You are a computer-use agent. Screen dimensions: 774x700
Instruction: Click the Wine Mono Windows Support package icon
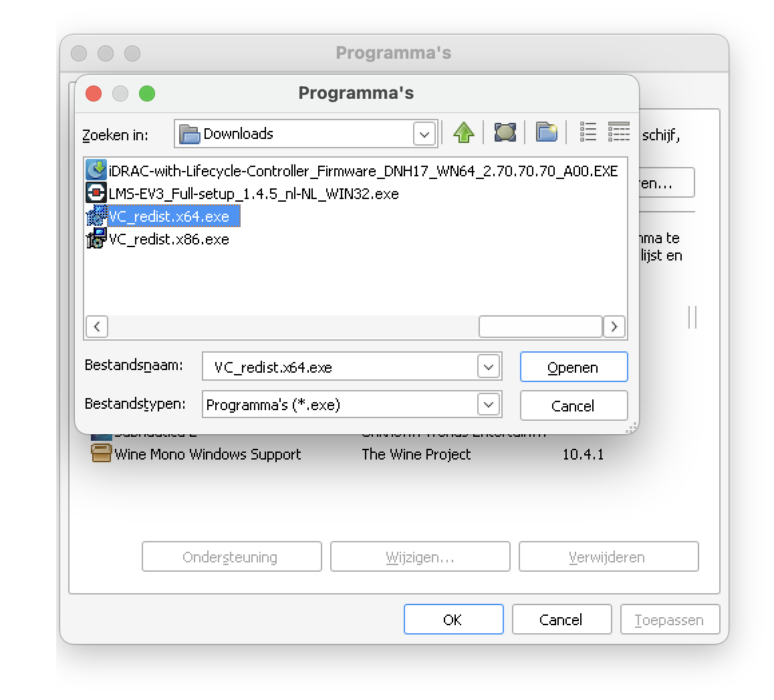point(101,454)
